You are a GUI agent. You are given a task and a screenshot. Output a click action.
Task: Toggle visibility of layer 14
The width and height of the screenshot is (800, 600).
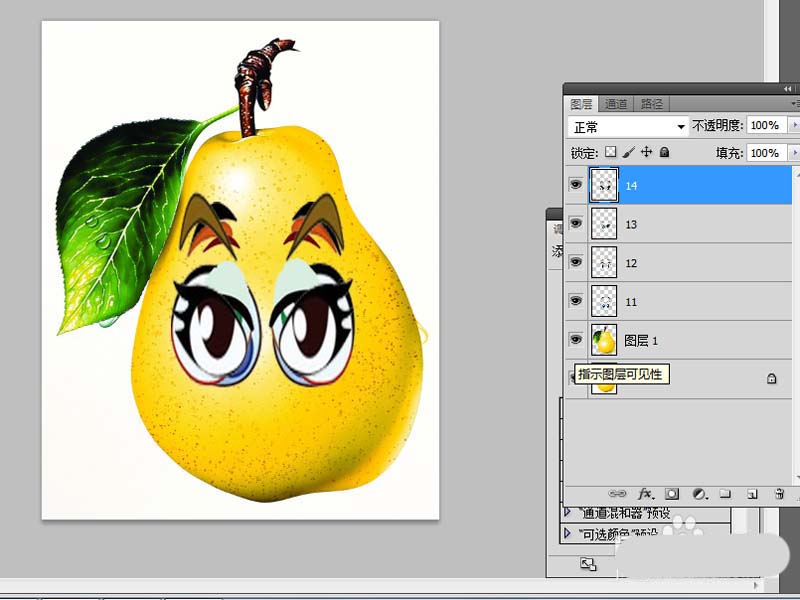[x=576, y=185]
